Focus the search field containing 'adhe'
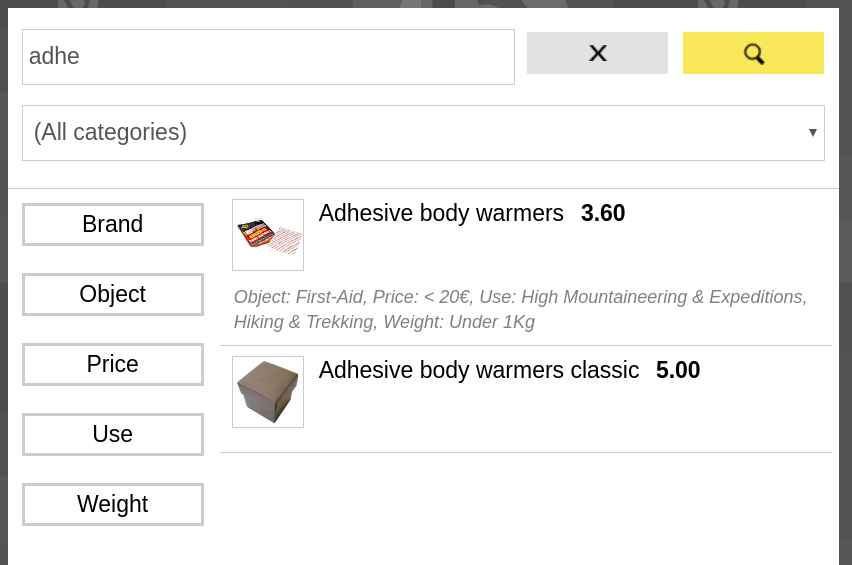This screenshot has height=565, width=852. point(268,57)
